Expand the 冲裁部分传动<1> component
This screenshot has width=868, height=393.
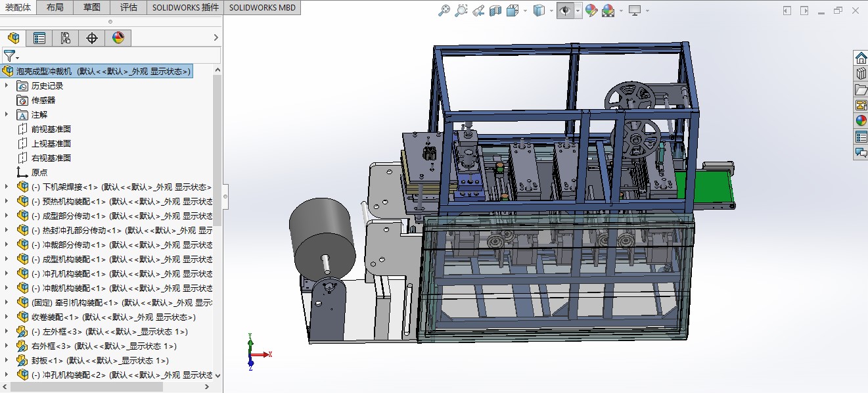click(7, 244)
